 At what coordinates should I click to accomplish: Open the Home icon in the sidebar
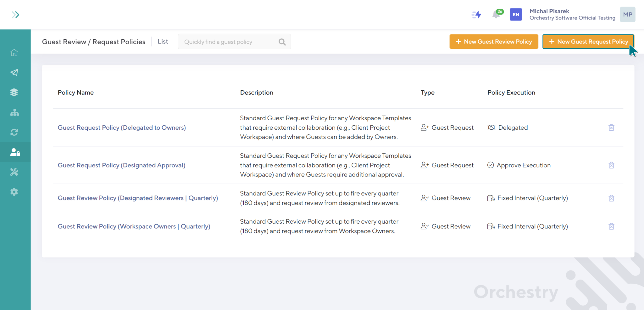pos(14,53)
